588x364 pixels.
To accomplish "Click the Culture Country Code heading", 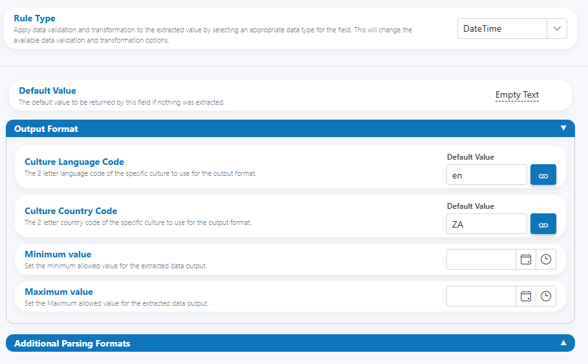I will point(71,211).
